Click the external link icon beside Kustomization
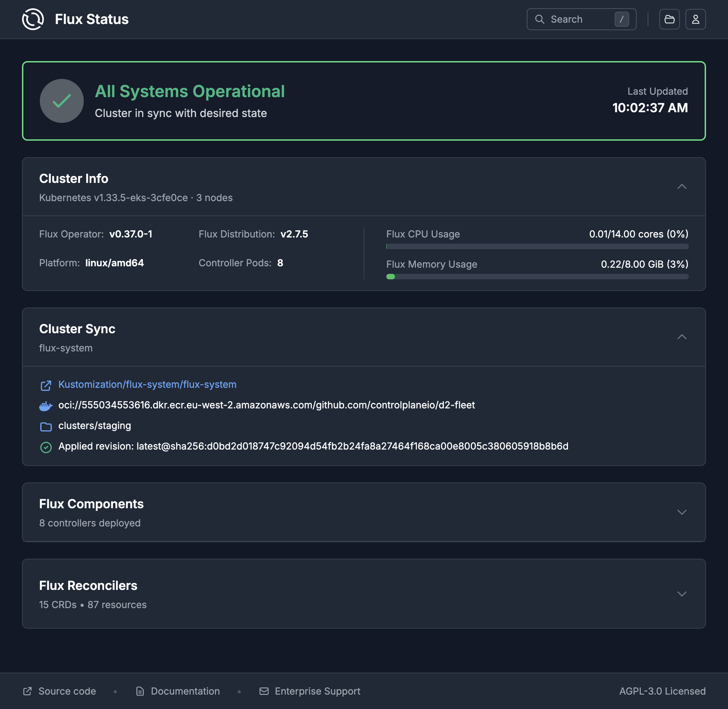728x709 pixels. 46,385
